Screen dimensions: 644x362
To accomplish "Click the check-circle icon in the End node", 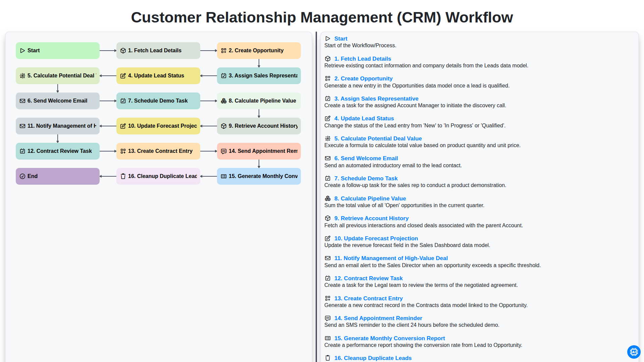I will (x=22, y=176).
